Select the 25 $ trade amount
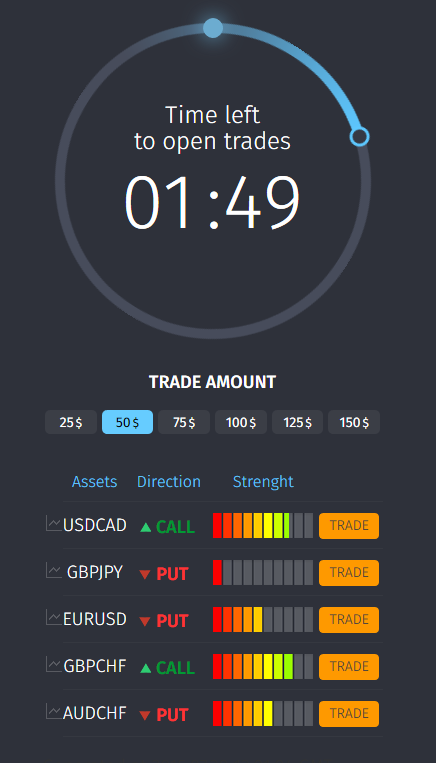Screen dimensions: 436x763 pos(71,422)
